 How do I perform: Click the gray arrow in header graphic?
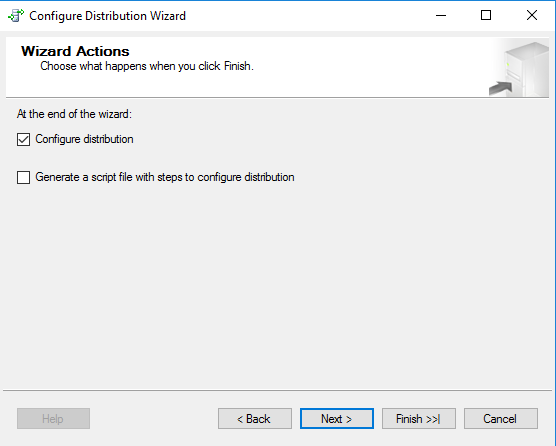click(x=500, y=88)
